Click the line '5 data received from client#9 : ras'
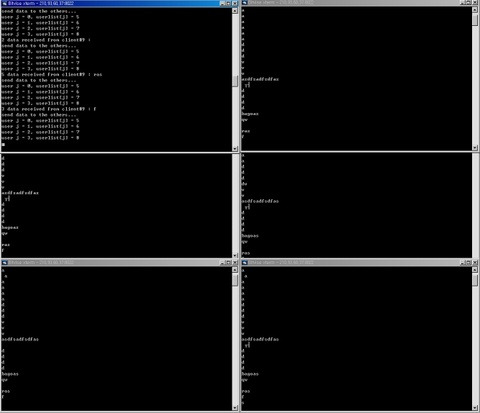This screenshot has height=413, width=480. (x=52, y=74)
